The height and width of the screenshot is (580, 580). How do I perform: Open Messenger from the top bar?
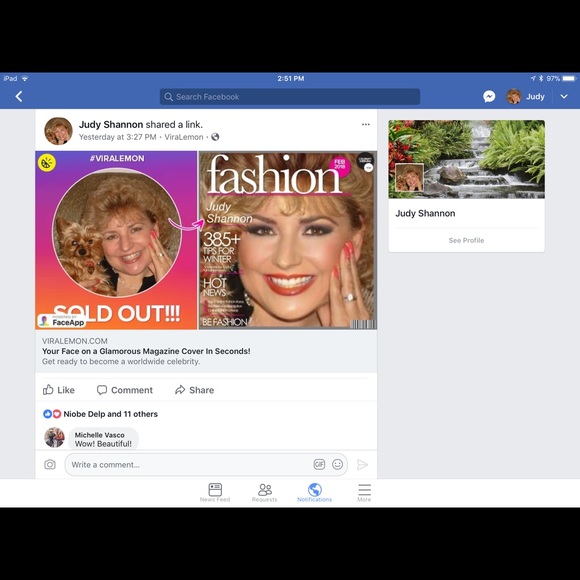489,97
